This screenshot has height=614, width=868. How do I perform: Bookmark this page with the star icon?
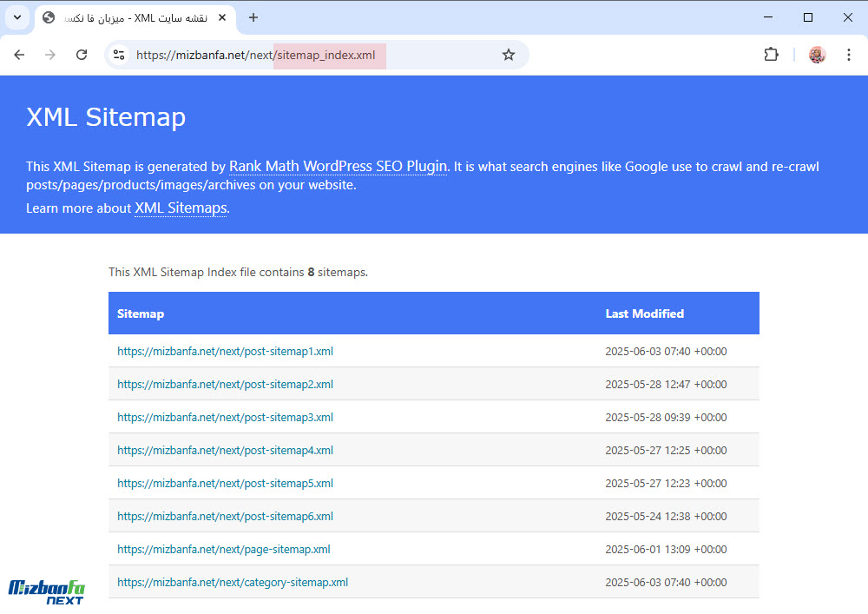tap(508, 55)
